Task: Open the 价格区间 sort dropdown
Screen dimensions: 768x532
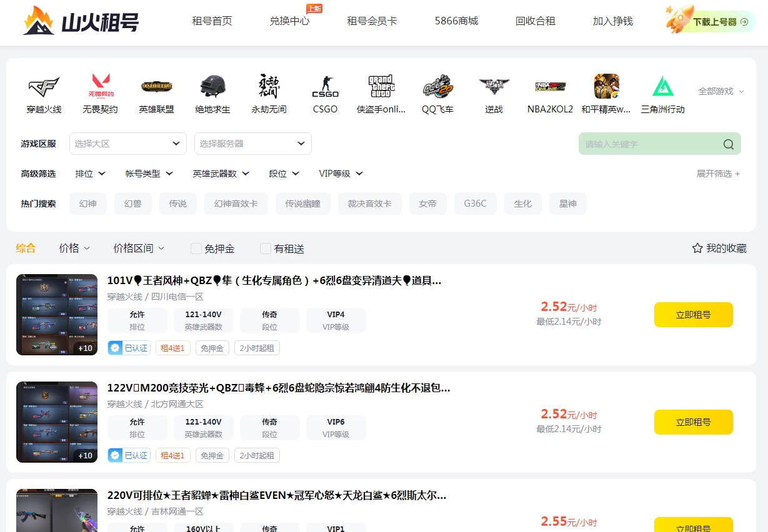Action: (139, 249)
